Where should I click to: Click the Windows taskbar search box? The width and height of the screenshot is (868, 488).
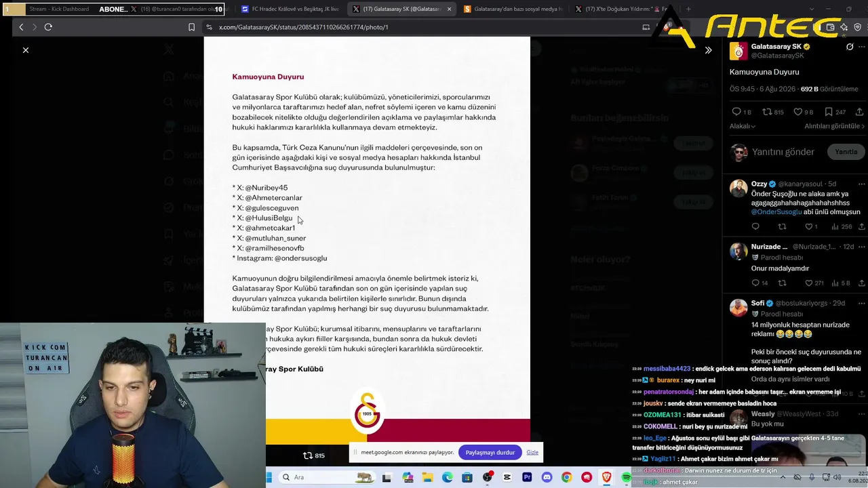point(328,477)
